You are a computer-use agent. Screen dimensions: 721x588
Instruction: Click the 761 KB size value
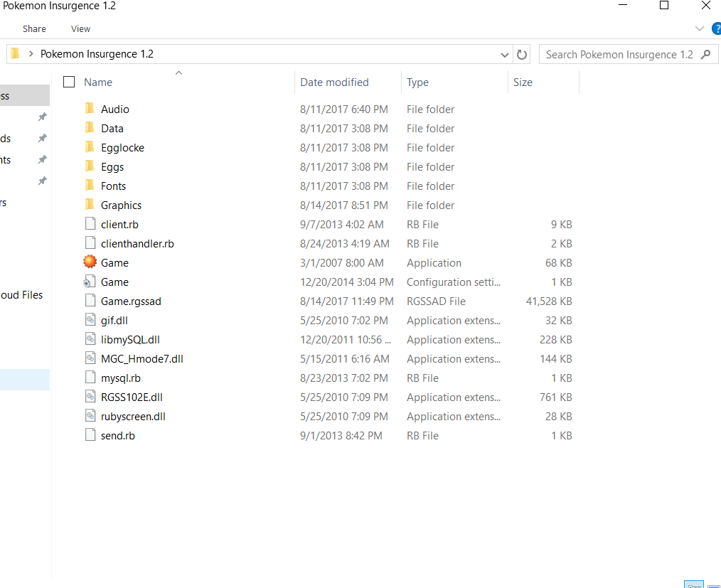pos(556,397)
